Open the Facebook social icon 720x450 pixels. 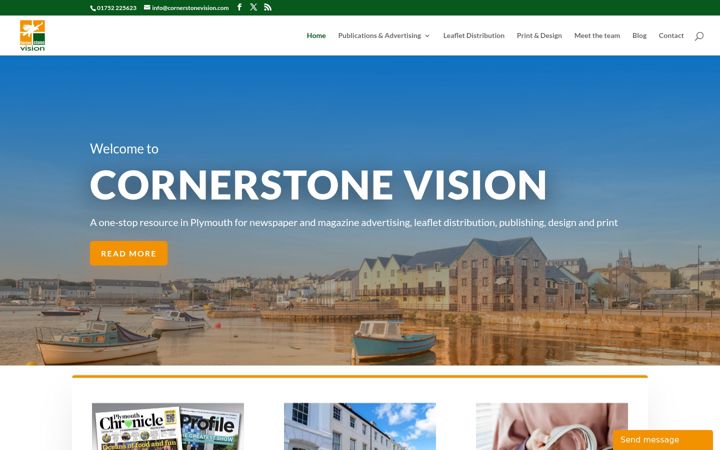tap(239, 7)
